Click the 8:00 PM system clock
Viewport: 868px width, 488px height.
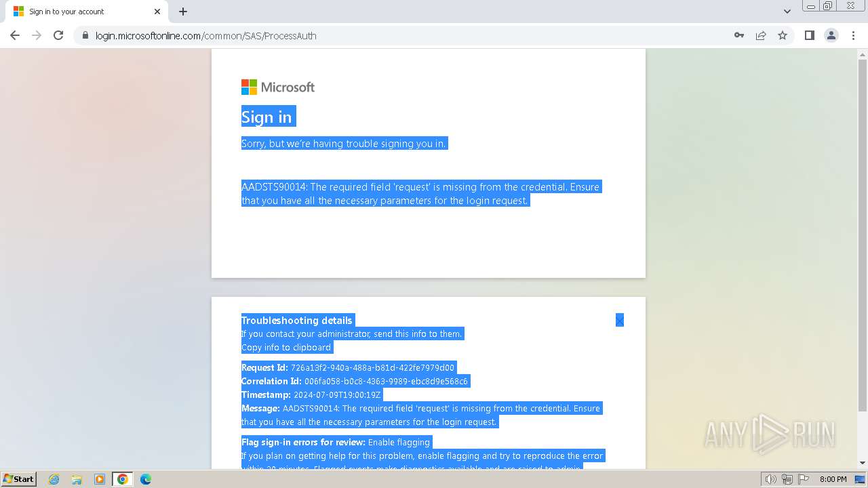click(x=833, y=479)
